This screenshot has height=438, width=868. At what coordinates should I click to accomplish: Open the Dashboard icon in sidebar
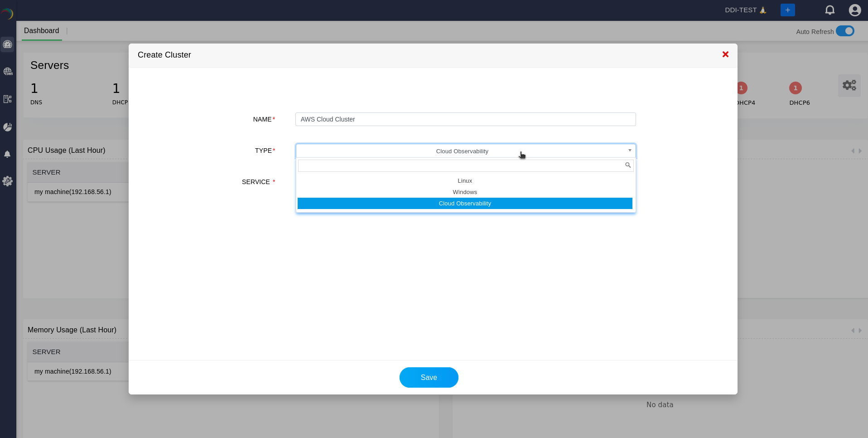[7, 44]
